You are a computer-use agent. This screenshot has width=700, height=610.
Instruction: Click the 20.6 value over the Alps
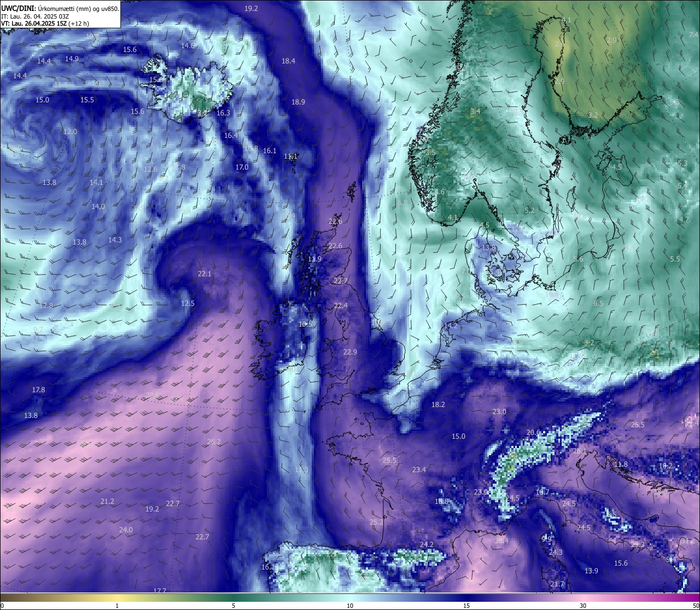tap(533, 432)
